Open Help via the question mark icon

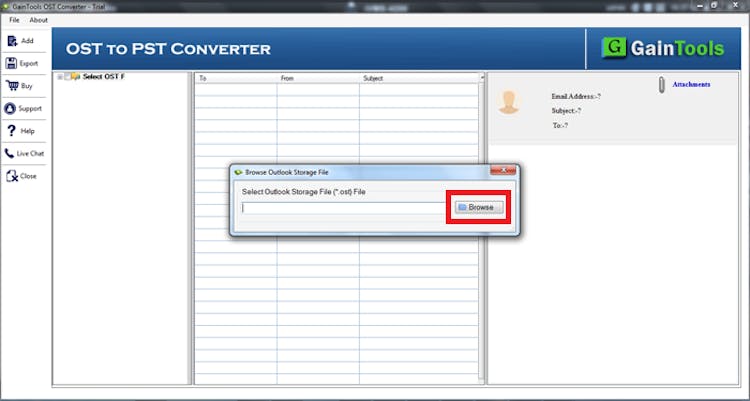11,131
